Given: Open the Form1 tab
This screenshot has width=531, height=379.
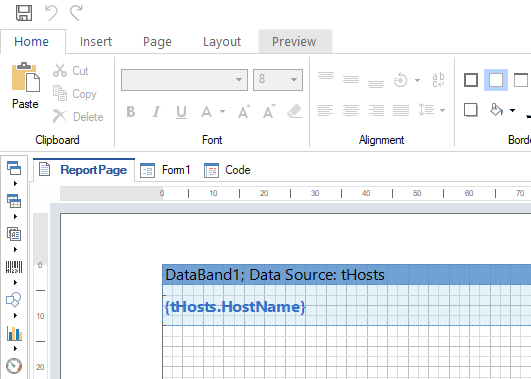Looking at the screenshot, I should point(166,170).
